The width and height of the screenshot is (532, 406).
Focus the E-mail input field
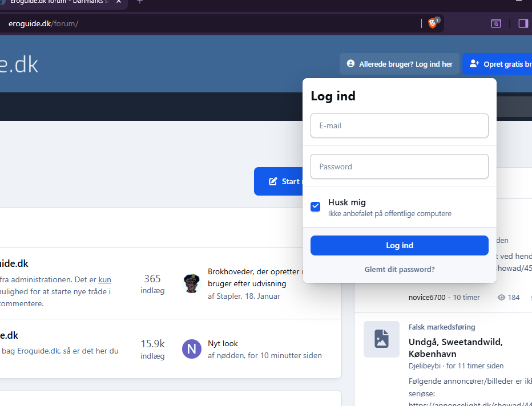tap(400, 125)
